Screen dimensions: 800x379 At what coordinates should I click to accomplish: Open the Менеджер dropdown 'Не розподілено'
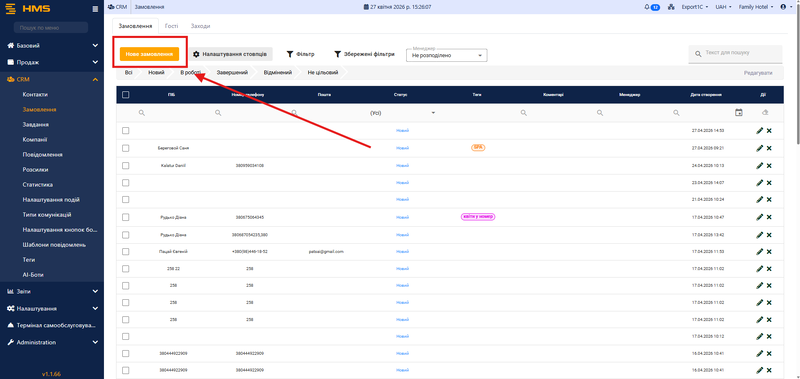coord(446,55)
